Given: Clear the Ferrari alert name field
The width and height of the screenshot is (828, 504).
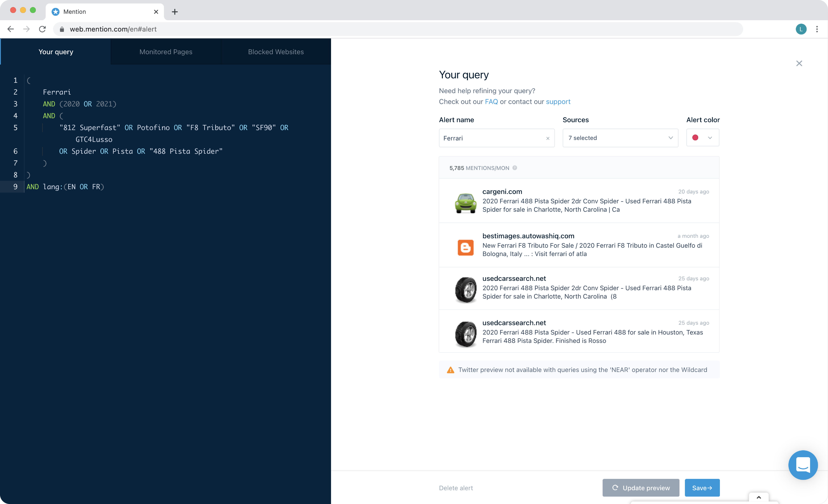Looking at the screenshot, I should coord(548,138).
